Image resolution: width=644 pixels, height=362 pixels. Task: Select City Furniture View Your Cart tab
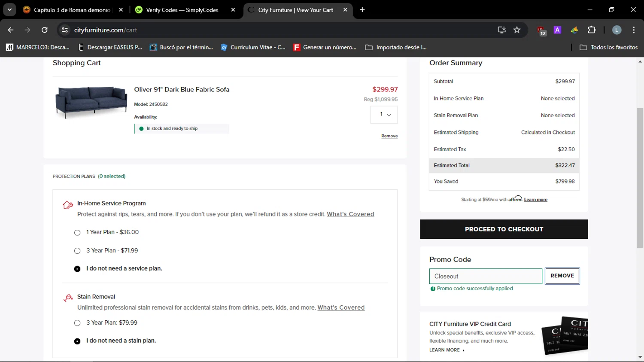(x=295, y=10)
